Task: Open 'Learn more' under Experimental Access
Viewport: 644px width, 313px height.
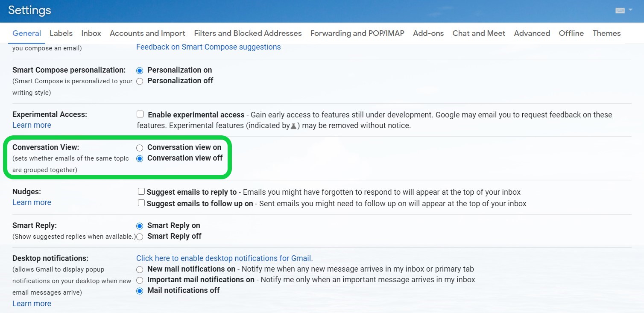Action: click(x=32, y=125)
